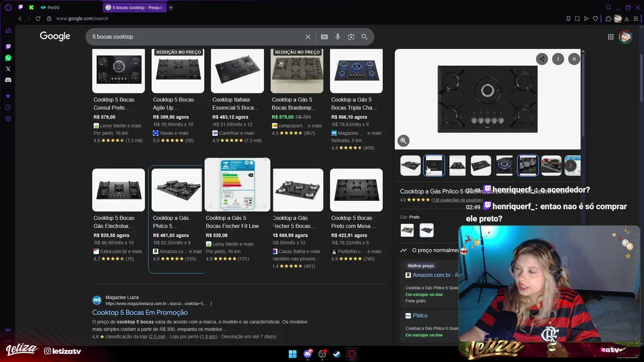Show next product thumbnails with arrow
The image size is (644, 362).
click(570, 165)
